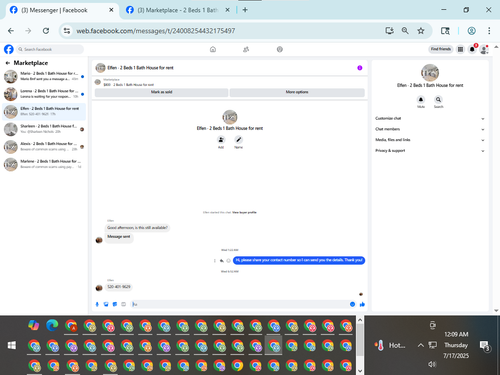This screenshot has height=375, width=500.
Task: Click the Mute bell in the info panel
Action: (x=421, y=99)
